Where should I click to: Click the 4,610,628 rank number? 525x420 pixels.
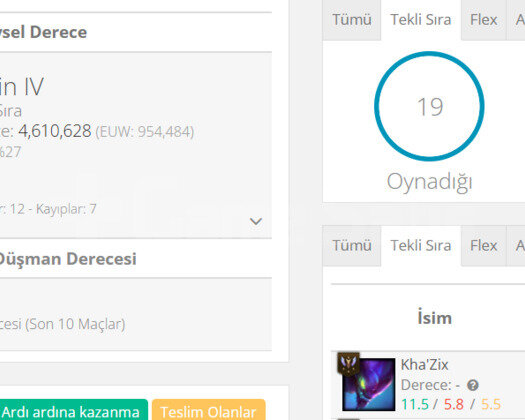click(x=55, y=131)
